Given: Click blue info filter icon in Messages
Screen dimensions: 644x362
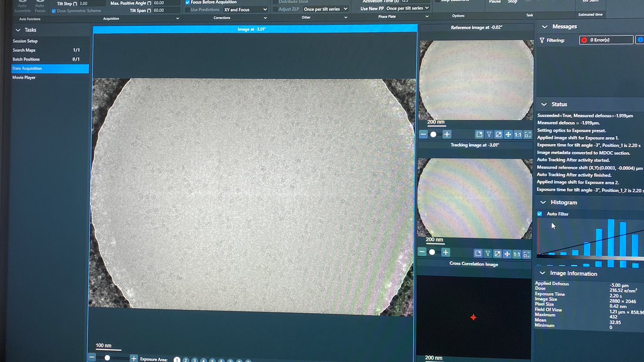Looking at the screenshot, I should pos(640,40).
